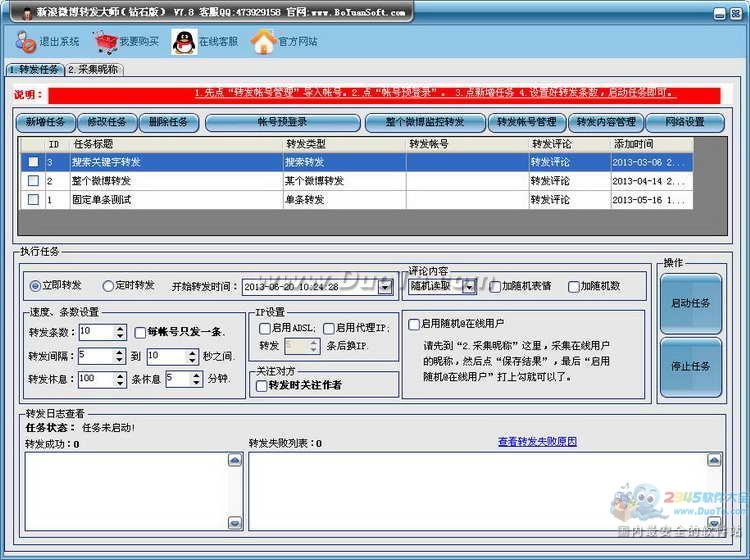Select the row titled 整个微博转发
The width and height of the screenshot is (750, 560).
[356, 181]
